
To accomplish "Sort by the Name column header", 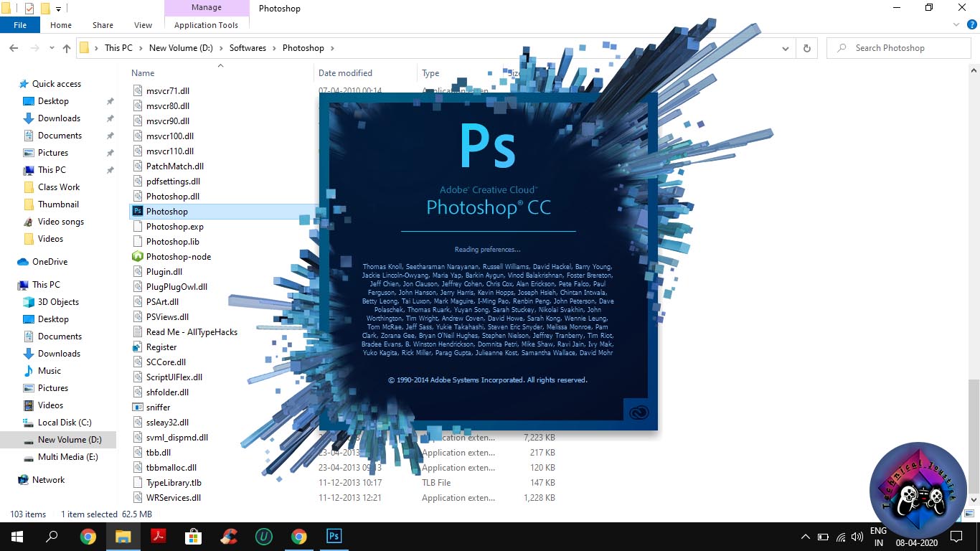I will point(143,73).
